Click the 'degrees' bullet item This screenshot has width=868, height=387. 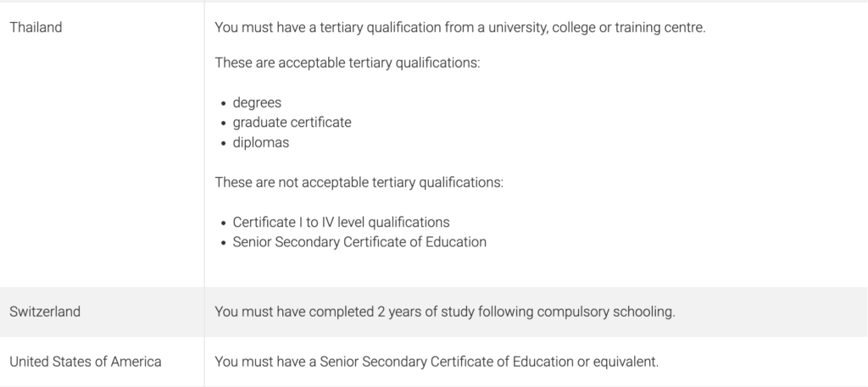click(x=257, y=102)
